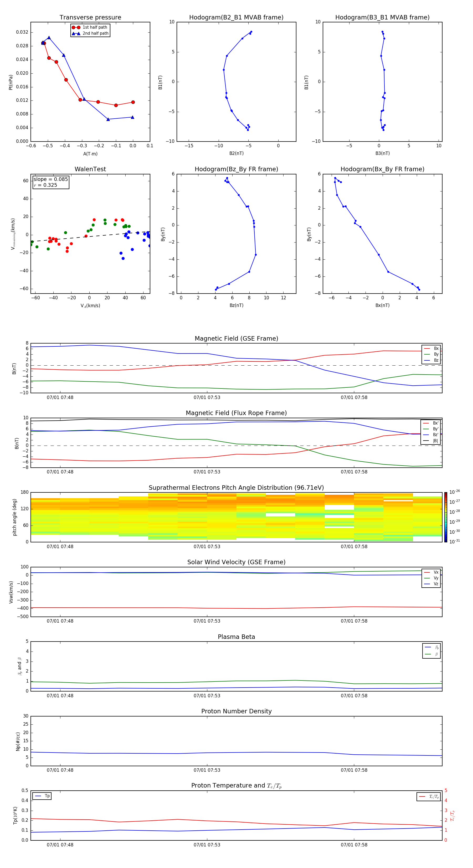Click the 'A(T·m)' x-axis label
This screenshot has width=473, height=868.
pyautogui.click(x=90, y=154)
